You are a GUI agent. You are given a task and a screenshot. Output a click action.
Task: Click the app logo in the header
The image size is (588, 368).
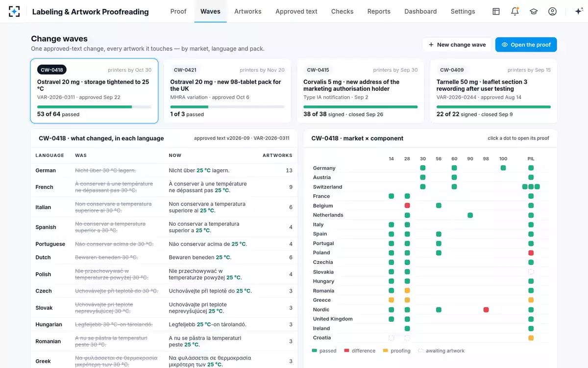point(15,11)
